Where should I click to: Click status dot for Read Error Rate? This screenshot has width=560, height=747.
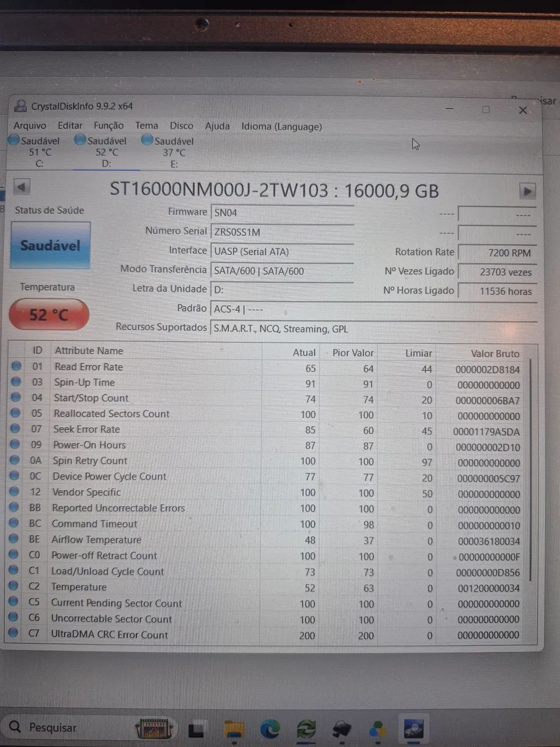16,366
